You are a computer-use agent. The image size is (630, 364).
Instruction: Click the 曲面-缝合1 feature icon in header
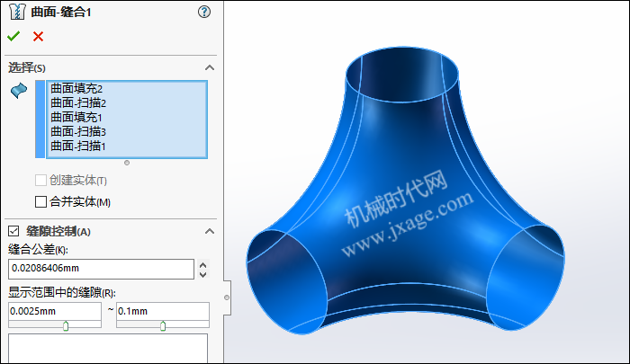pos(17,12)
